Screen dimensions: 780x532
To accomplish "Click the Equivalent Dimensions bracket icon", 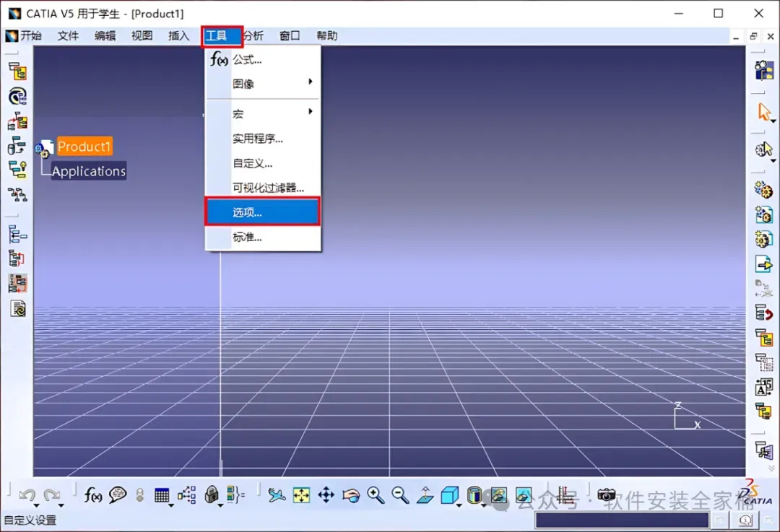I will click(235, 494).
